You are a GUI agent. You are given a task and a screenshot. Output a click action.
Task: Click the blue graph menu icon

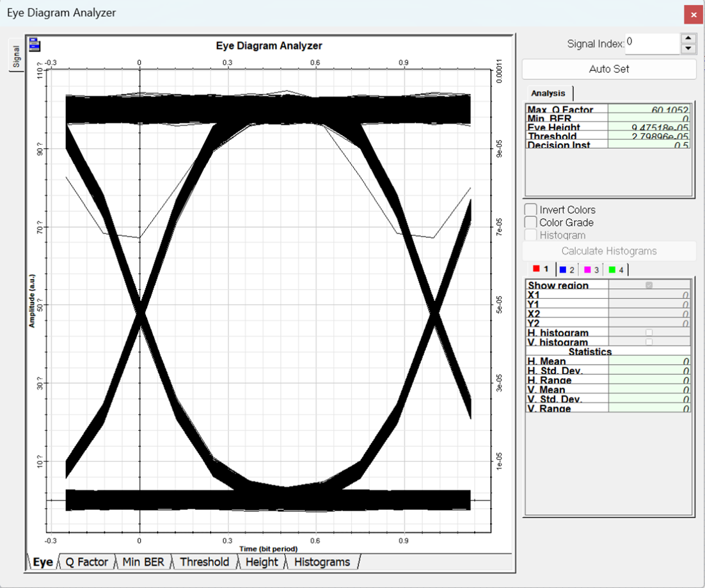coord(35,45)
